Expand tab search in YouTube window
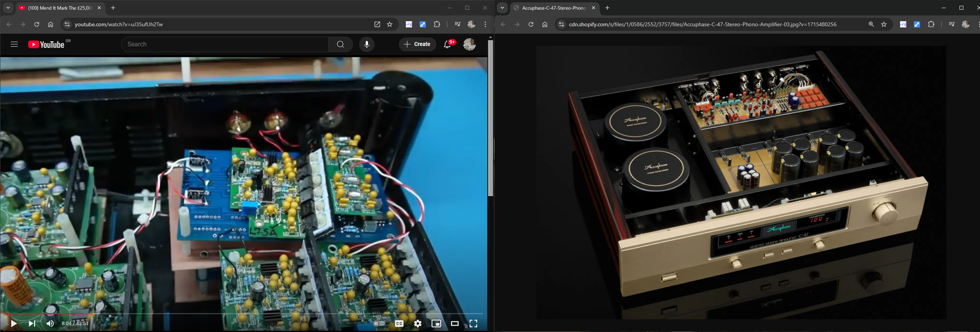This screenshot has width=980, height=332. (x=8, y=8)
